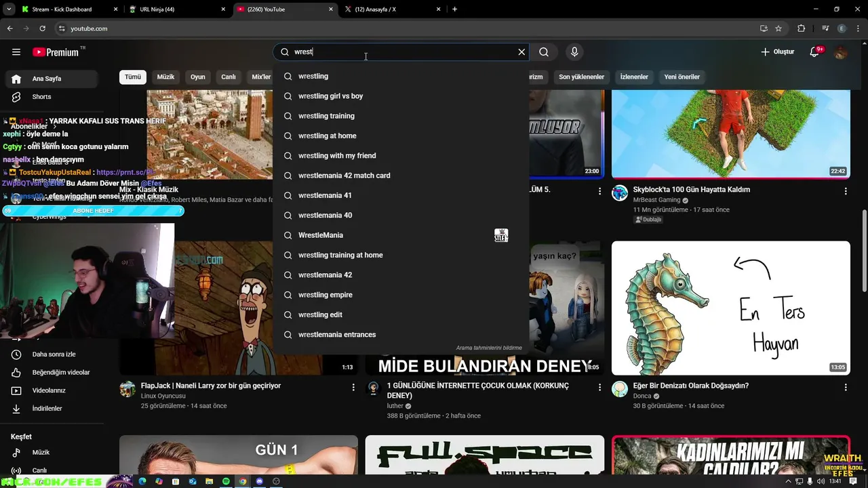Open more options for FlapJack video

[x=353, y=388]
